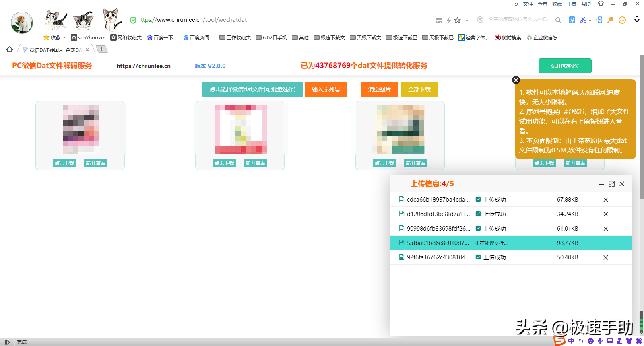
Task: Open the 企业微信 bookmark
Action: 542,37
